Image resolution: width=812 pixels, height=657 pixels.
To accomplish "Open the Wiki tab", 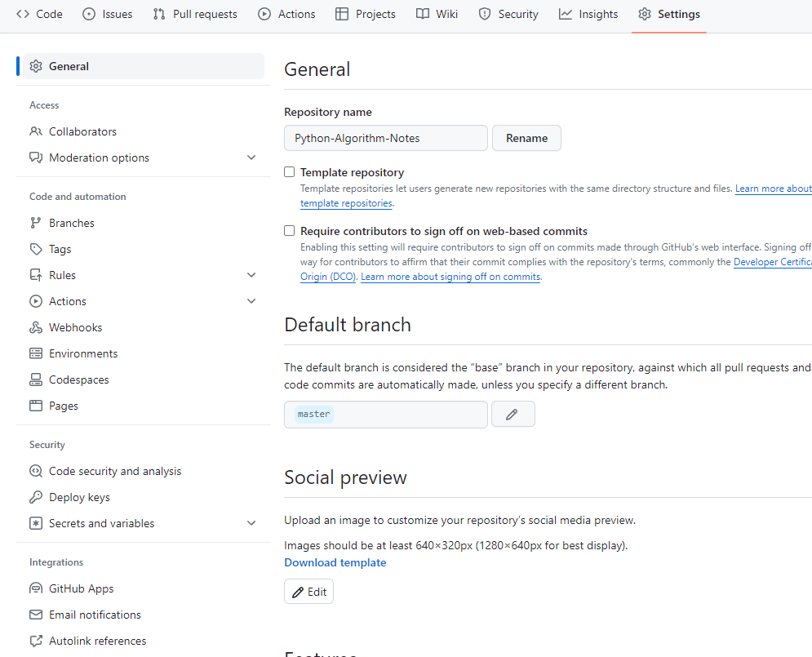I will click(x=437, y=14).
